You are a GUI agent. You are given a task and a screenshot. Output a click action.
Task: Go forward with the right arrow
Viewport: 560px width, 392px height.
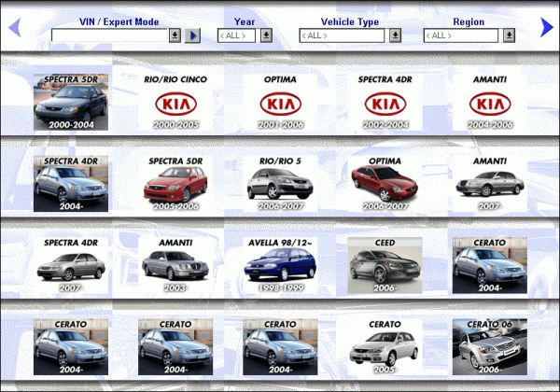pyautogui.click(x=546, y=27)
